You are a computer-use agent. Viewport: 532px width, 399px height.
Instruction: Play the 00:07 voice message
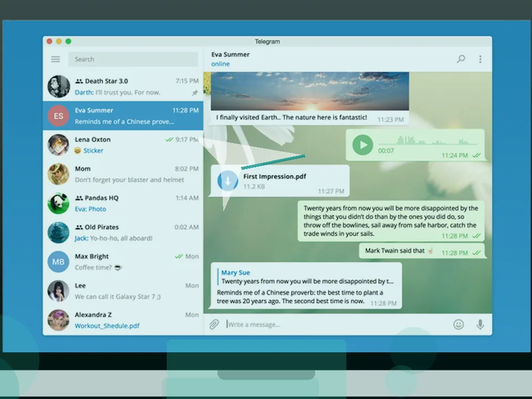pyautogui.click(x=362, y=145)
